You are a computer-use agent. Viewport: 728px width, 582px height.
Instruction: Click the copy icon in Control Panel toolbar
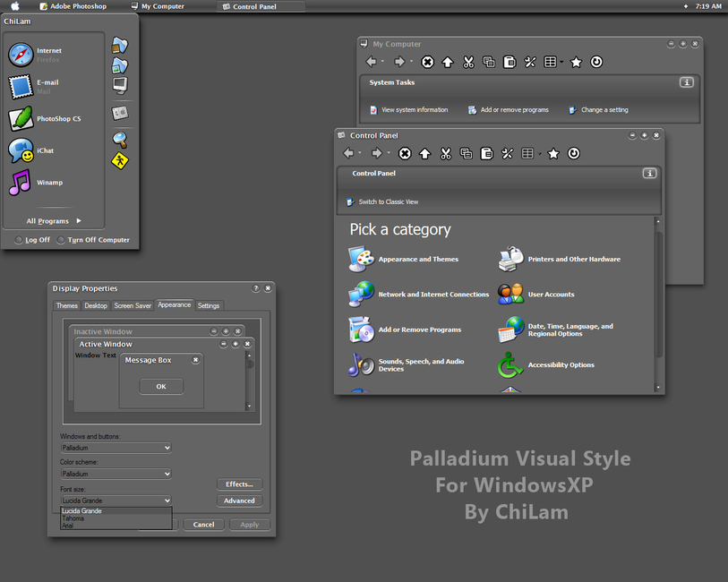click(x=467, y=153)
